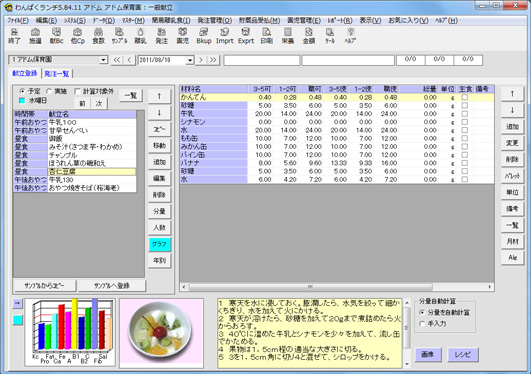Open the アドム保育園 facility dropdown
Viewport: 531px width, 374px height.
point(103,60)
